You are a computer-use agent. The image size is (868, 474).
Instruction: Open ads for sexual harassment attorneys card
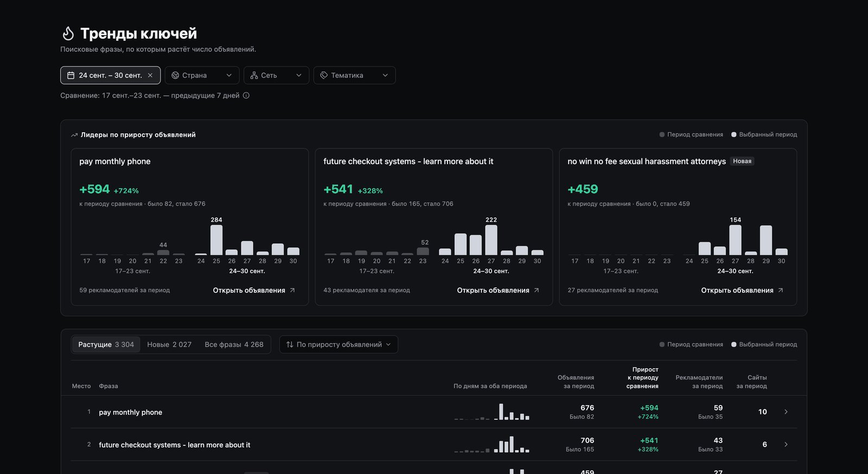[742, 290]
